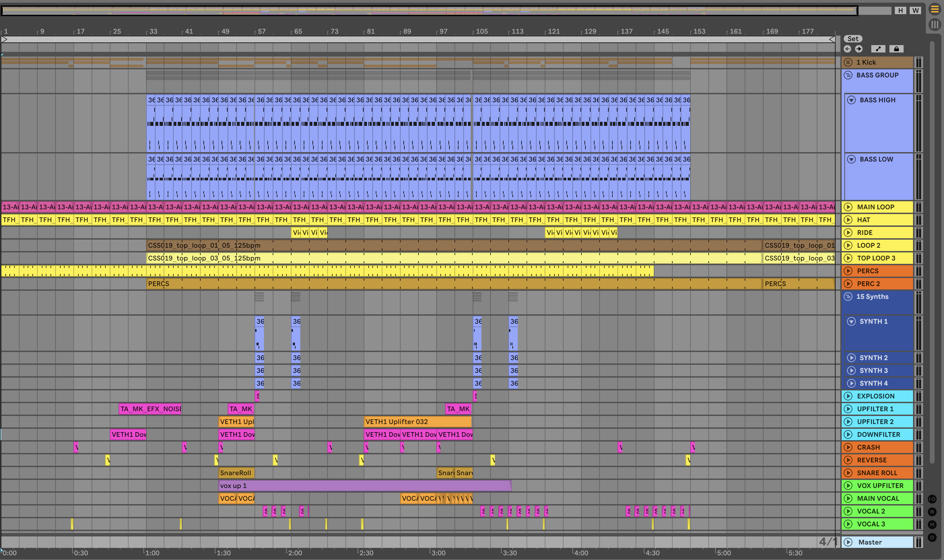Show or hide the M mixer section
The image size is (944, 560).
pyautogui.click(x=932, y=525)
